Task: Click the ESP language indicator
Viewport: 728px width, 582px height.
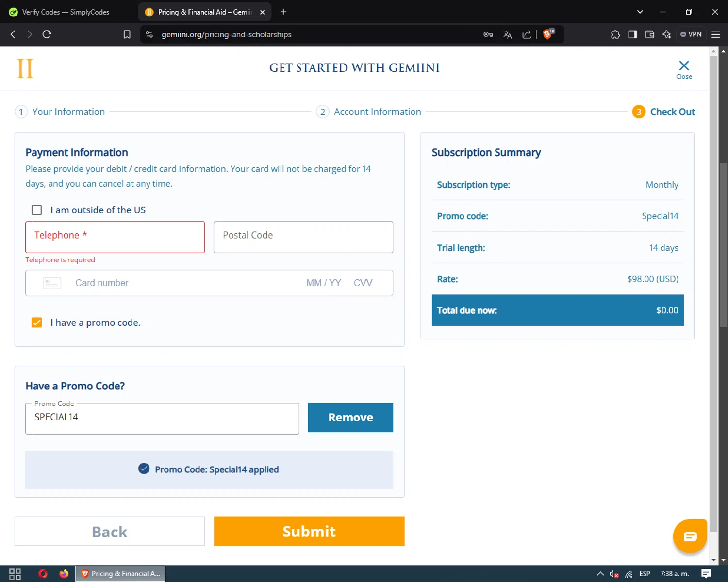Action: click(645, 574)
